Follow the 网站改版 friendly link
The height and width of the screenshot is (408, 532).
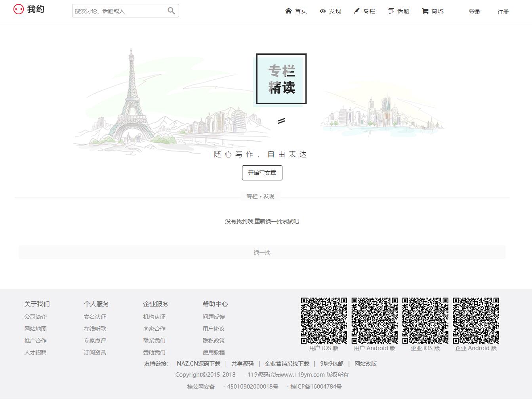tap(366, 364)
